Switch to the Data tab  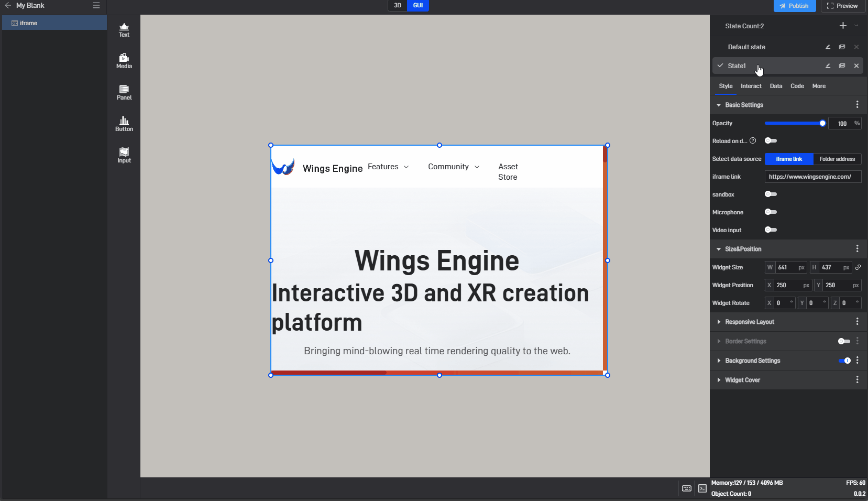776,86
